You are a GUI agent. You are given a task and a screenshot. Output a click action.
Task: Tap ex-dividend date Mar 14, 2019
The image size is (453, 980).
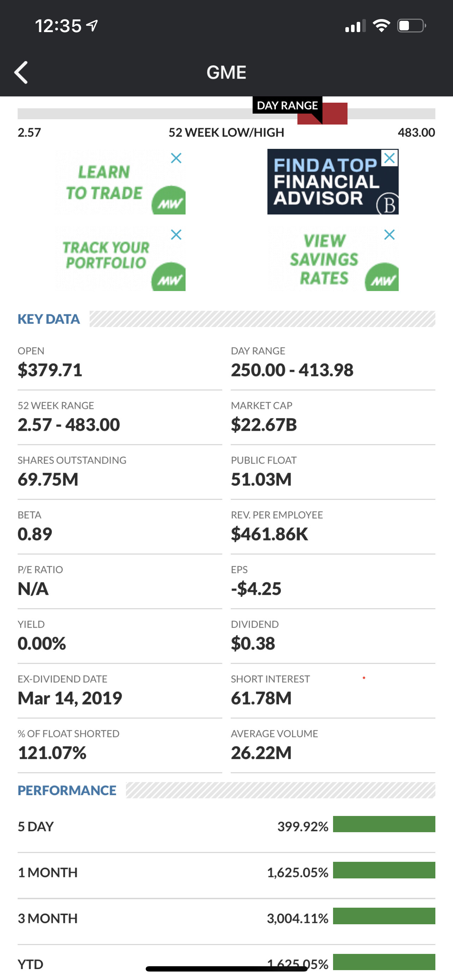pyautogui.click(x=70, y=698)
